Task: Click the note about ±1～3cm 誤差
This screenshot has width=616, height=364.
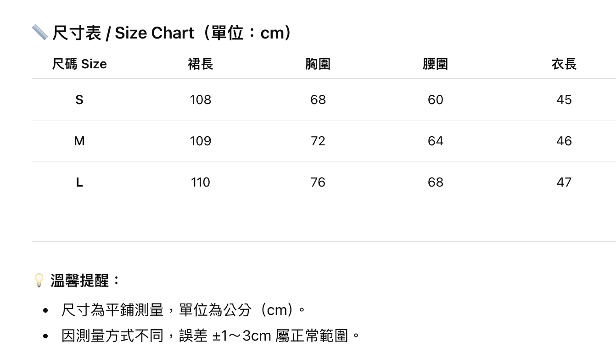Action: coord(211,336)
